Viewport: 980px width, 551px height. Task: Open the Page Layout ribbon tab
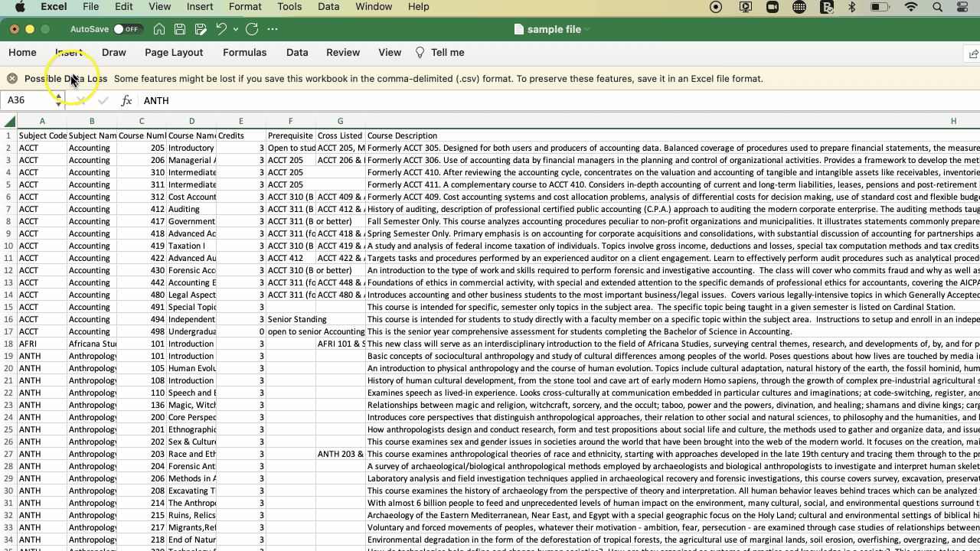tap(174, 52)
